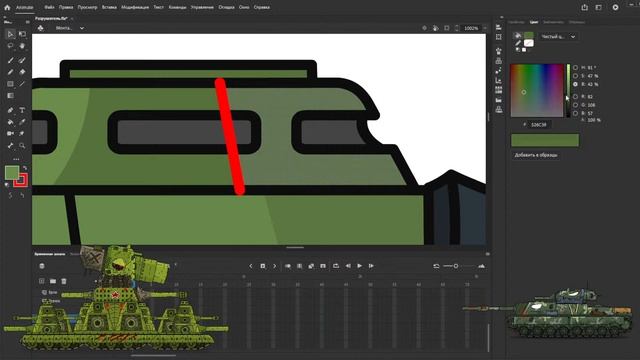Select the Bone tool

click(11, 146)
